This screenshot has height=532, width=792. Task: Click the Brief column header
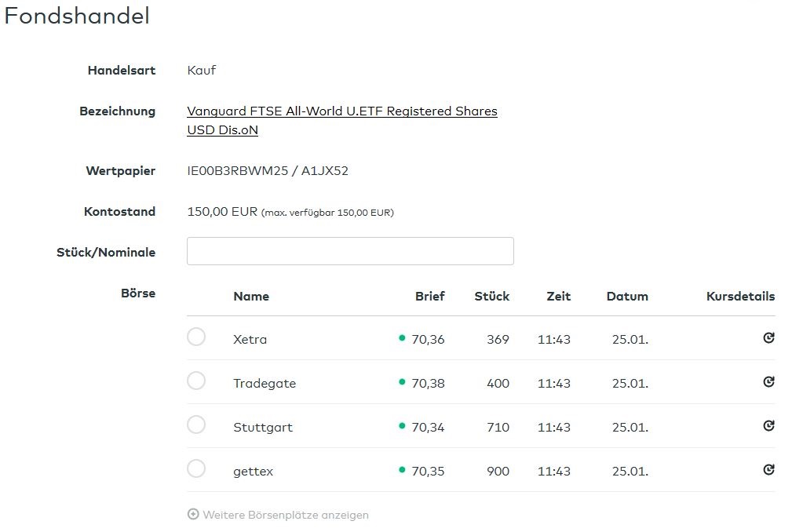[x=429, y=297]
